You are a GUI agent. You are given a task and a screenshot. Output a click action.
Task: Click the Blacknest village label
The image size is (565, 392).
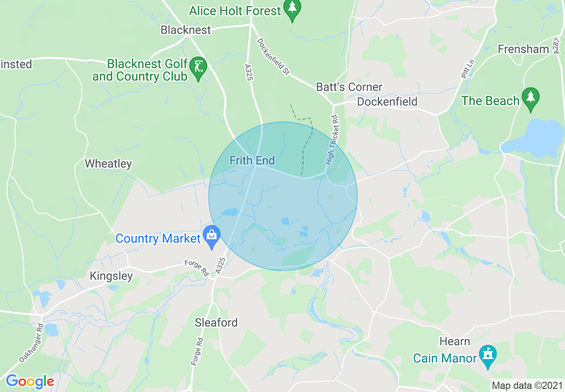[x=186, y=30]
